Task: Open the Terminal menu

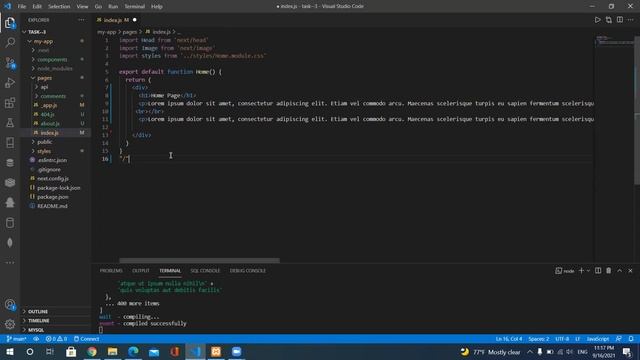Action: (x=134, y=6)
